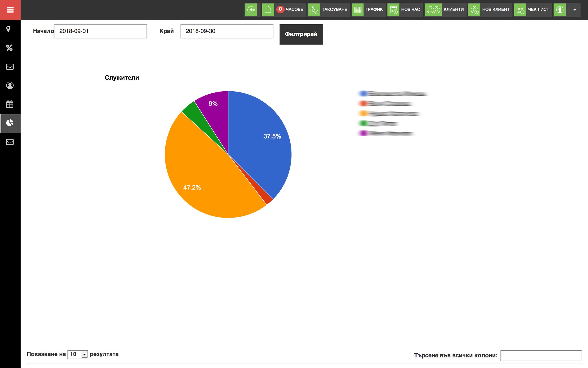
Task: Open ЧЕК ЛИСТ in the top bar
Action: coord(533,10)
